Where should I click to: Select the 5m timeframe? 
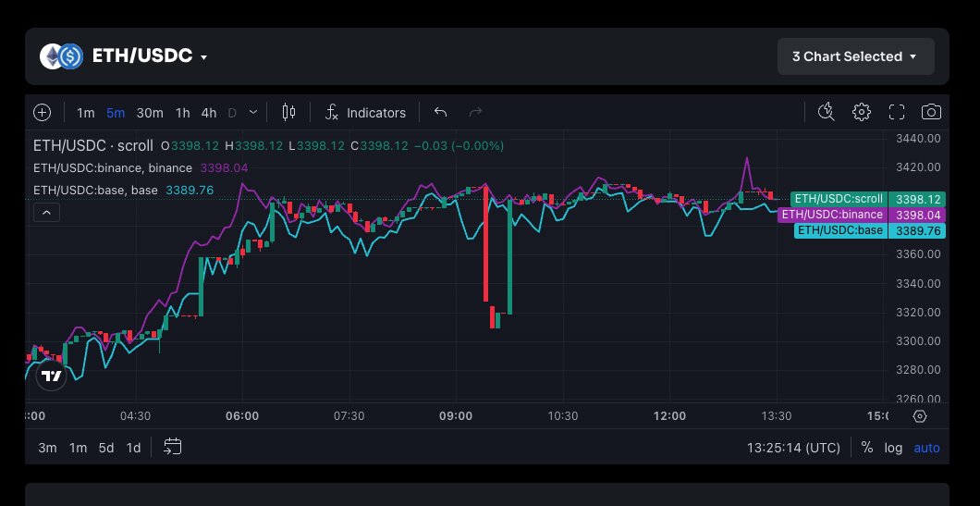(x=116, y=113)
